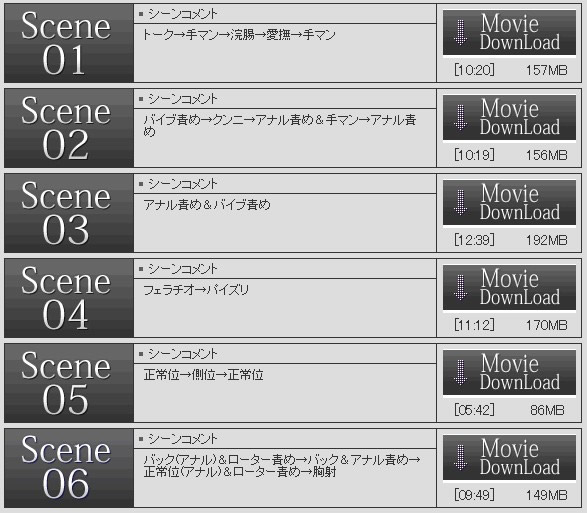The width and height of the screenshot is (587, 513).
Task: Click the download arrow icon for Scene 02
Action: pyautogui.click(x=460, y=118)
